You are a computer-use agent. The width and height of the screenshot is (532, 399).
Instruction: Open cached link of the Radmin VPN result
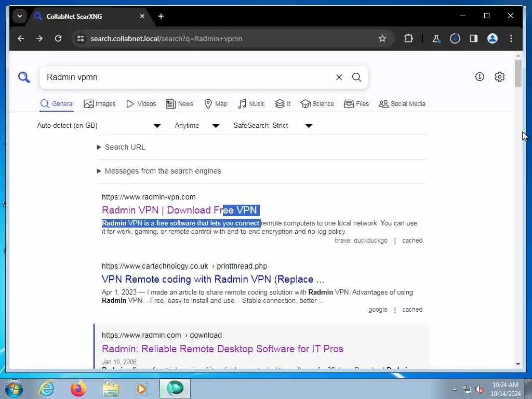pyautogui.click(x=412, y=241)
